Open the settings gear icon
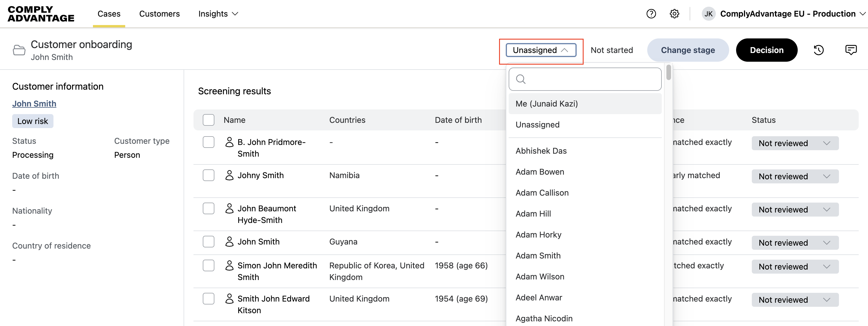This screenshot has width=868, height=326. (674, 14)
